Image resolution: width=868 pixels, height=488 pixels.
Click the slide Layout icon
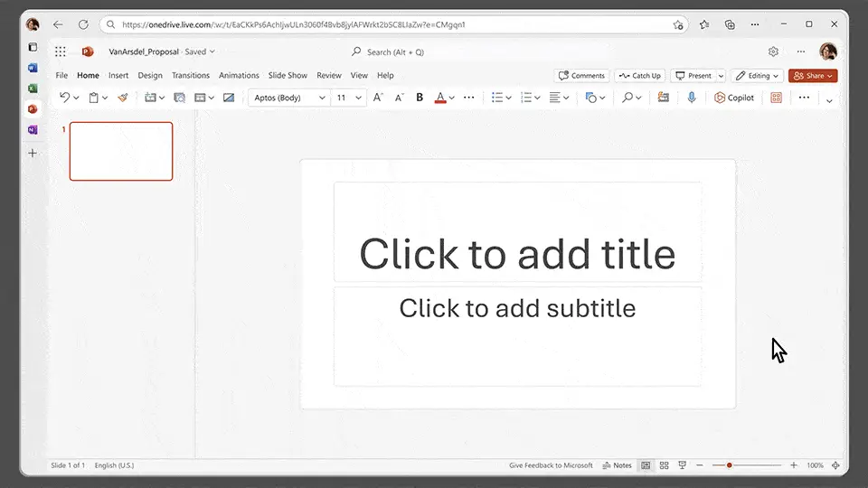coord(200,98)
